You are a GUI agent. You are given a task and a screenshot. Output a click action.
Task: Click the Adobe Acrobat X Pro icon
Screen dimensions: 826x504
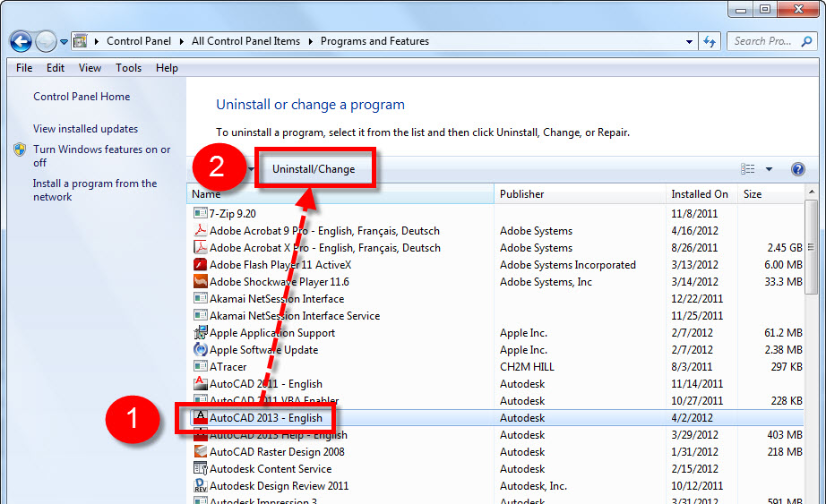(x=201, y=248)
